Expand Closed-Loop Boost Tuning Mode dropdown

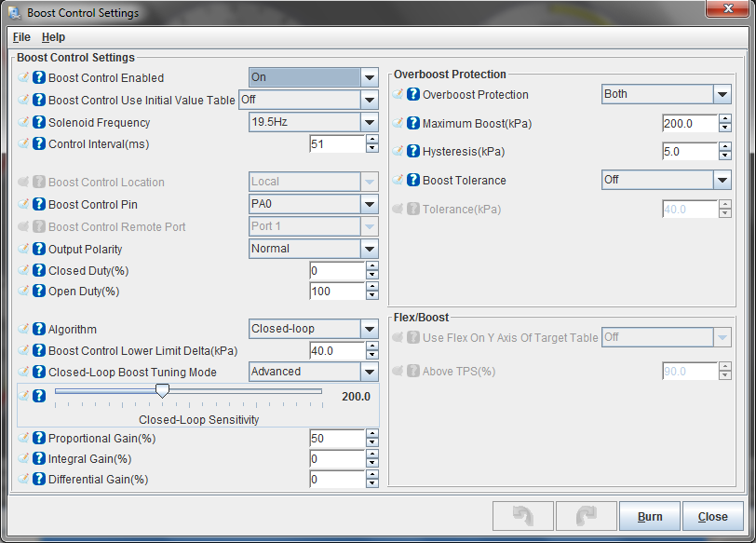pos(370,372)
